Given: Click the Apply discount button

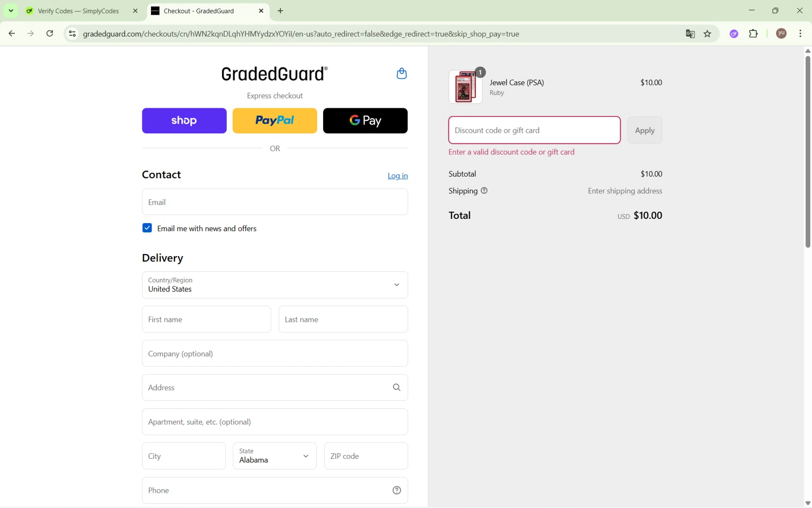Looking at the screenshot, I should 644,130.
